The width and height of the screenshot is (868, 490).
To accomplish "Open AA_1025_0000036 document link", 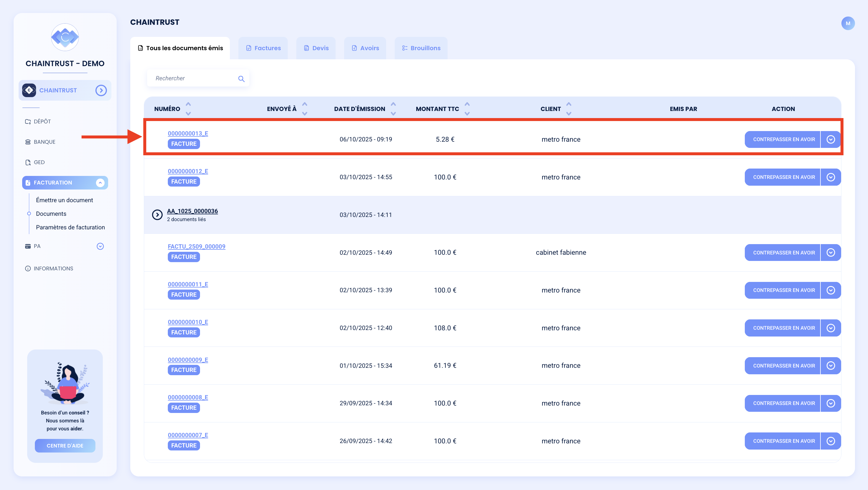I will click(x=192, y=211).
